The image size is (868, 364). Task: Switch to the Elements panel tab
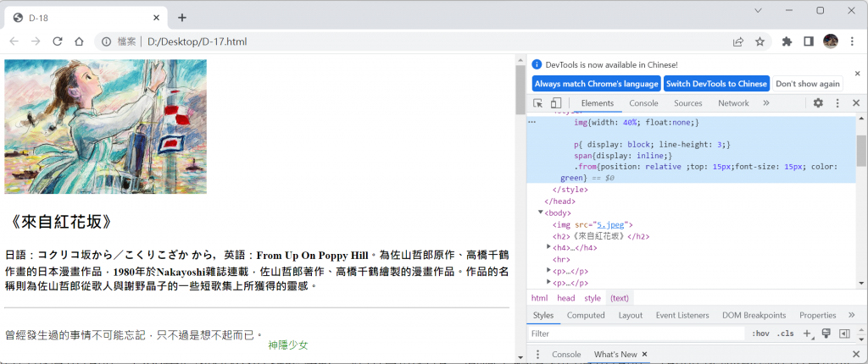(598, 103)
